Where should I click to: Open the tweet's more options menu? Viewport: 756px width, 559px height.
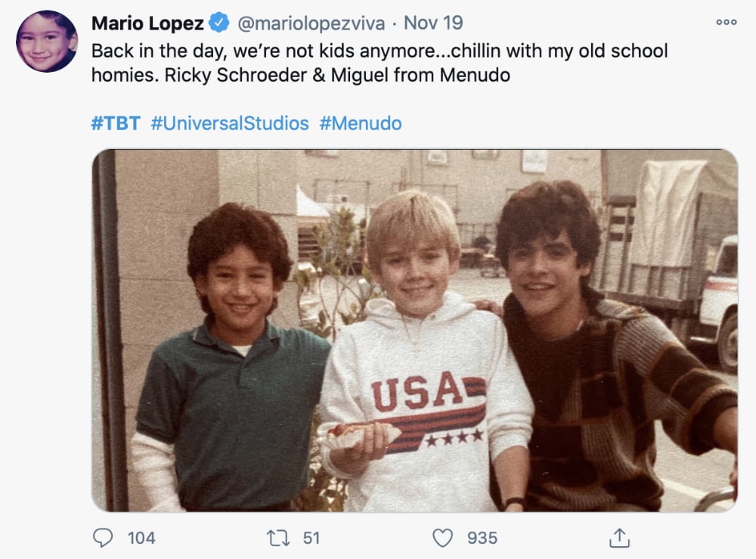point(726,23)
